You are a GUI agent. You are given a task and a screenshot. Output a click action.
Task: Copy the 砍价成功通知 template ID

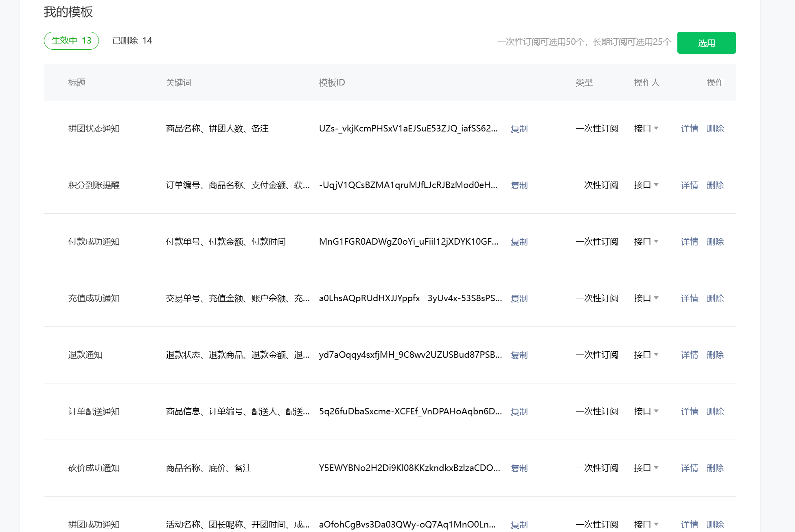pyautogui.click(x=519, y=468)
